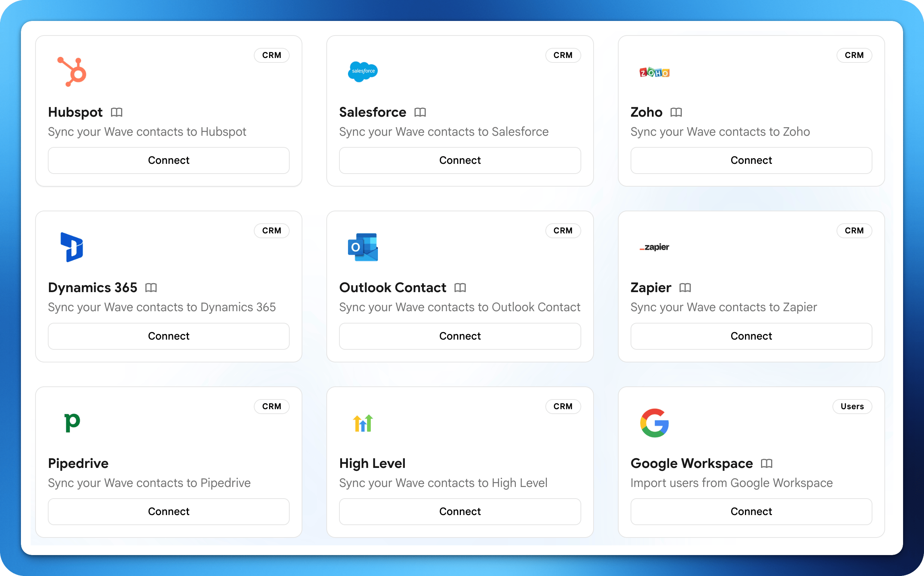This screenshot has height=576, width=924.
Task: Open the Outlook Contact documentation book icon
Action: click(x=460, y=288)
